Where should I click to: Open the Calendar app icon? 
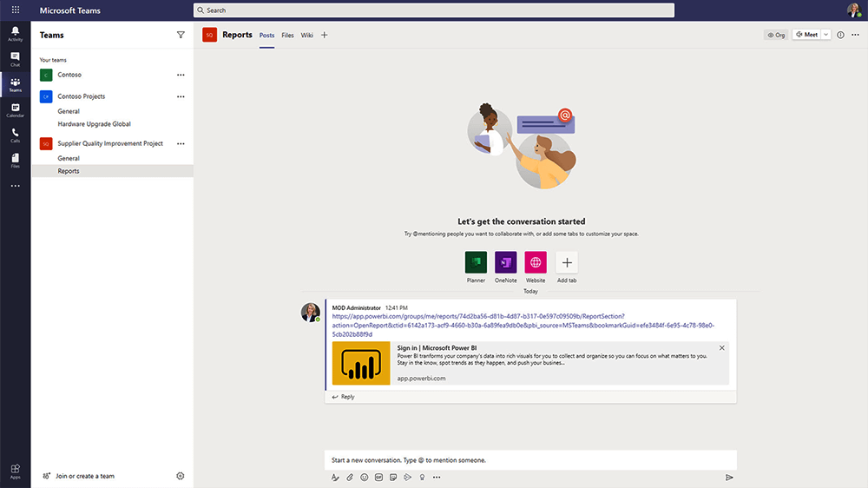click(15, 109)
